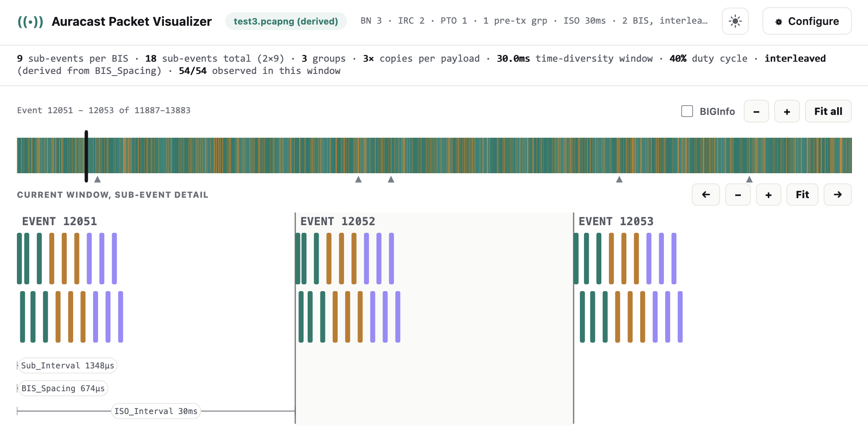Click the Sub_Interval 1348µs label

click(68, 365)
